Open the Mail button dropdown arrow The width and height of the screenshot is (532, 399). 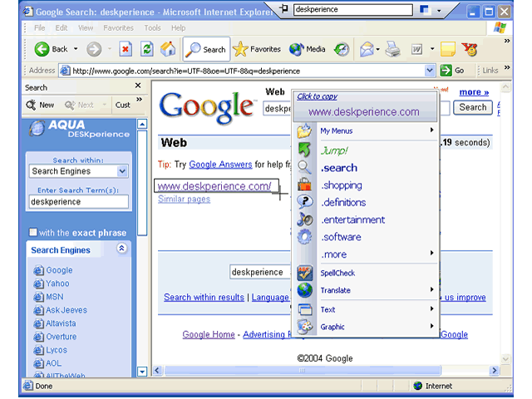point(377,50)
